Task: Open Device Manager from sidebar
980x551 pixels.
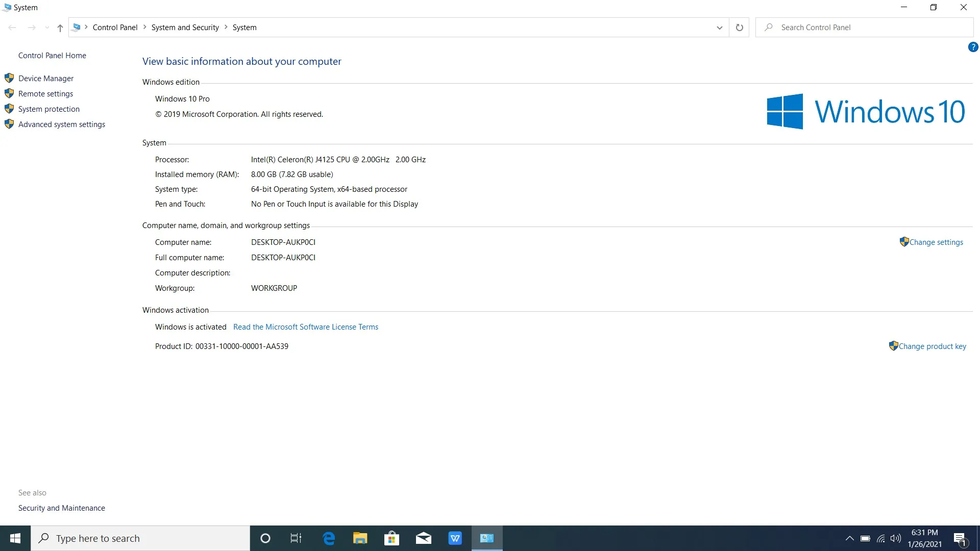Action: (45, 78)
